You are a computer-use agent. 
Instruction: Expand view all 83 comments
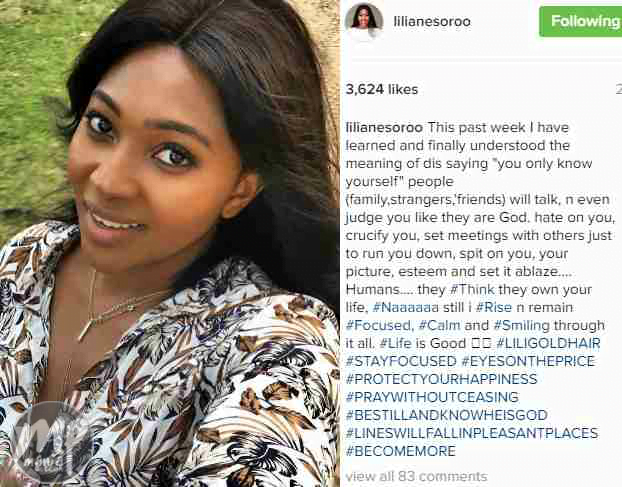[417, 476]
